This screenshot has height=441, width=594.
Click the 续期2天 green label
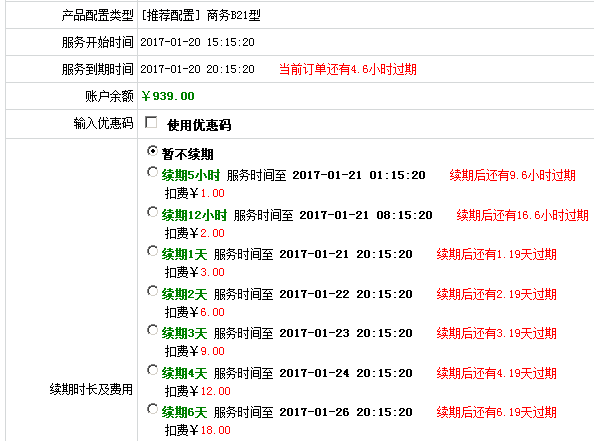click(184, 294)
